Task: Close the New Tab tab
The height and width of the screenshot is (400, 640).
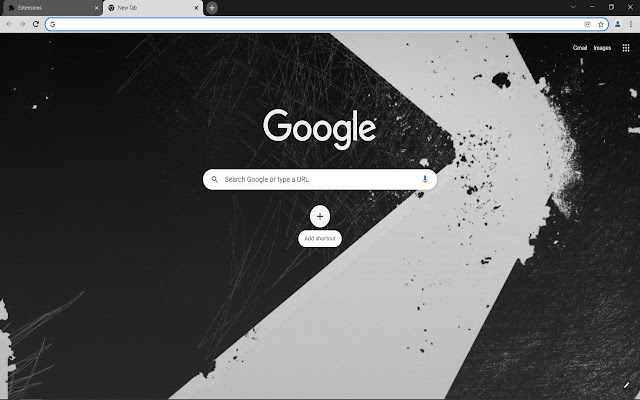Action: [x=196, y=8]
